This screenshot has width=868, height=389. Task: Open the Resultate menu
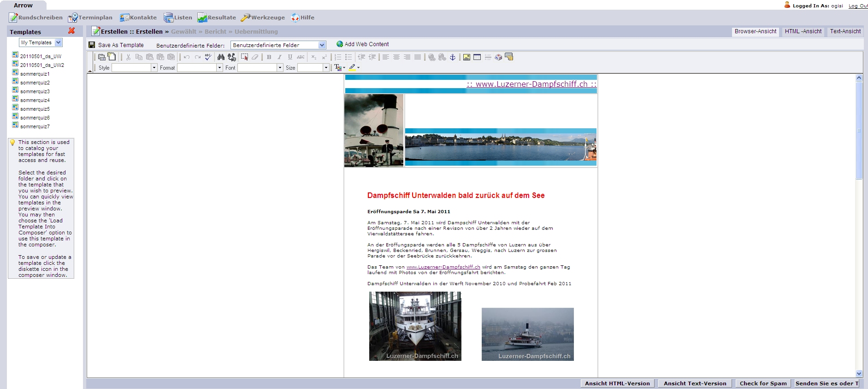[x=217, y=18]
